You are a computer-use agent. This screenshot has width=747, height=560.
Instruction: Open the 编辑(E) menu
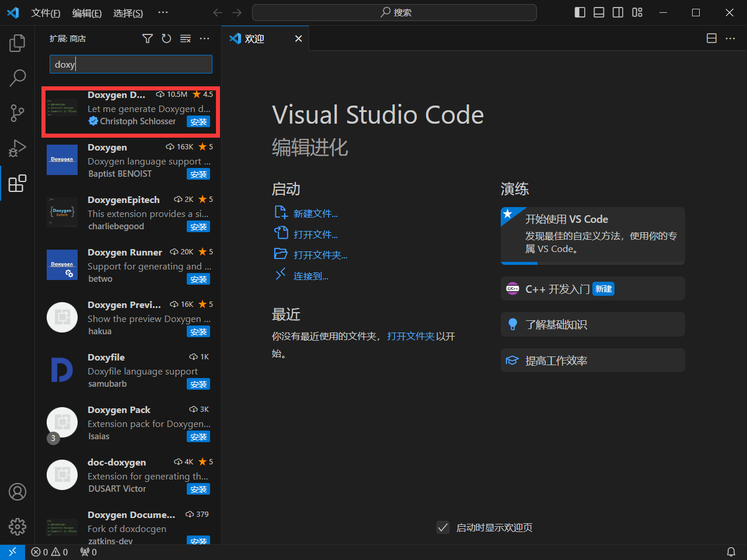(x=87, y=13)
